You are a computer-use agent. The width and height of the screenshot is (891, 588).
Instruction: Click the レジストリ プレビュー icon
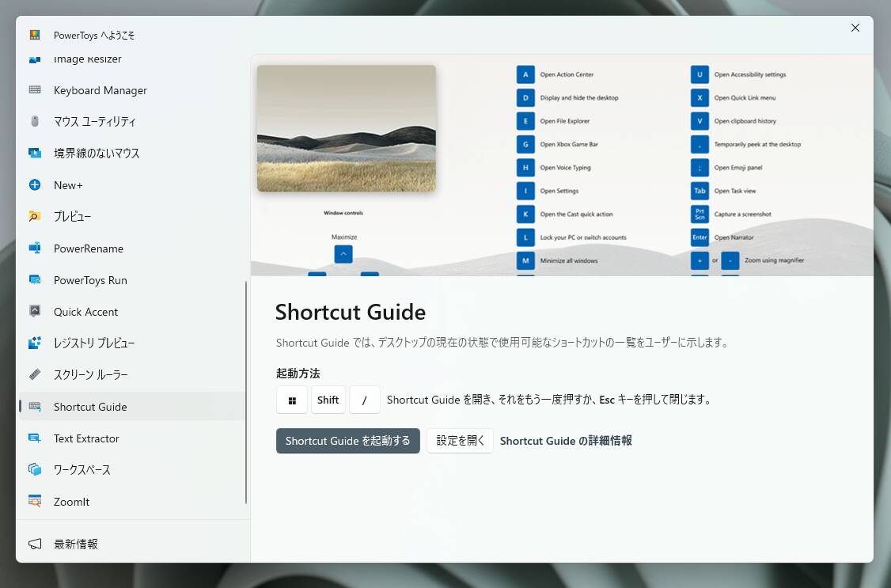click(x=35, y=343)
